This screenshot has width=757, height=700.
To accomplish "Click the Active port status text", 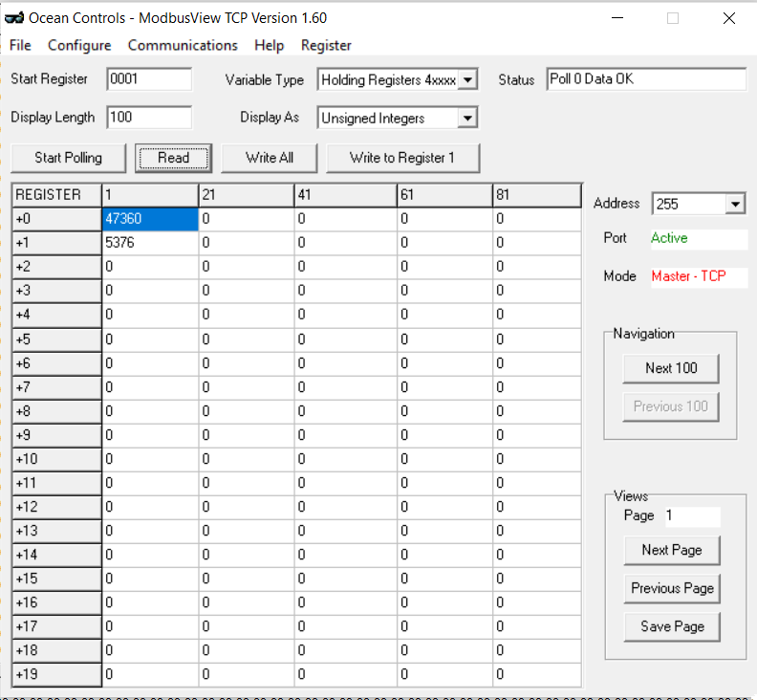I will pyautogui.click(x=669, y=238).
